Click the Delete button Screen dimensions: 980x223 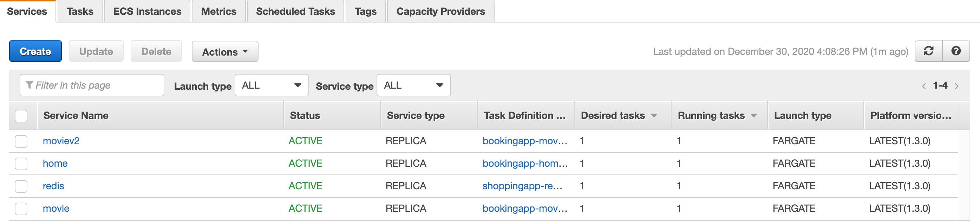tap(156, 51)
